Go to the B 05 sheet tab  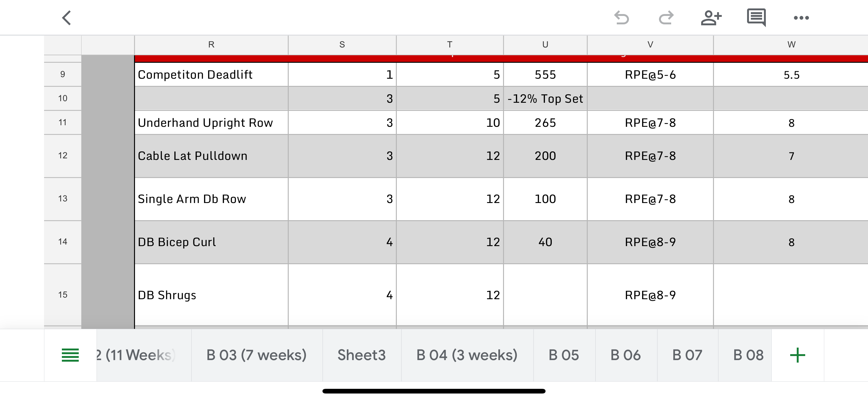point(564,355)
